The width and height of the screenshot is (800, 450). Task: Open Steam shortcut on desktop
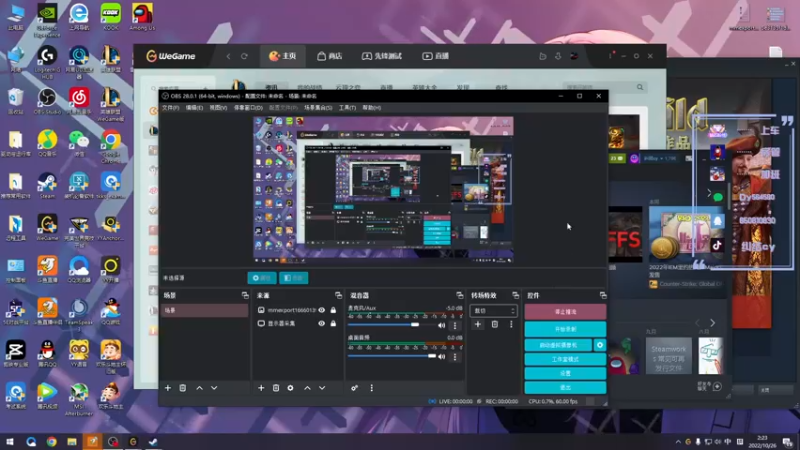(47, 186)
